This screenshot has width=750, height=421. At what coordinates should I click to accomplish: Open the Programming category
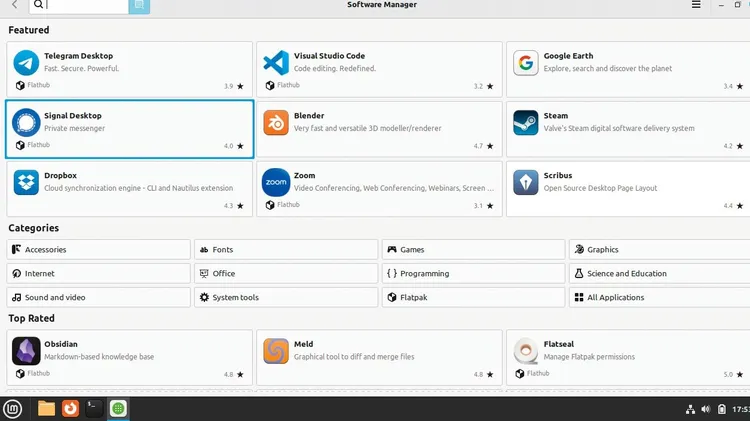474,273
